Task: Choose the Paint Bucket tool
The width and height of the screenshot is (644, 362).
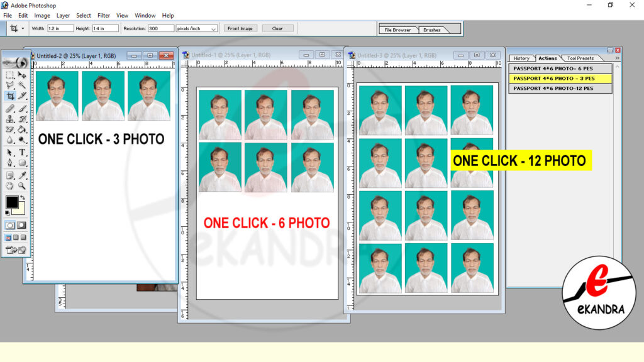Action: pos(23,129)
